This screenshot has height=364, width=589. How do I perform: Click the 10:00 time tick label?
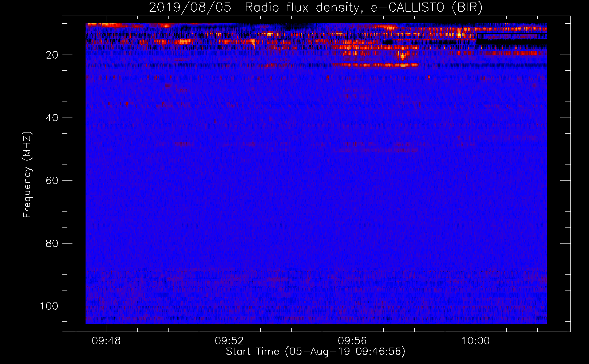(x=475, y=341)
